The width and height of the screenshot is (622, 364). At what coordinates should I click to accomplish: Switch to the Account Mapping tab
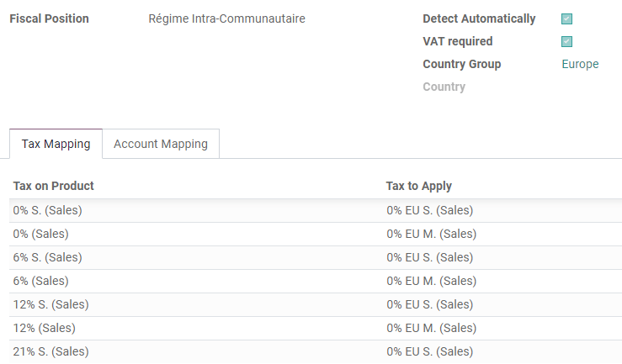point(161,144)
